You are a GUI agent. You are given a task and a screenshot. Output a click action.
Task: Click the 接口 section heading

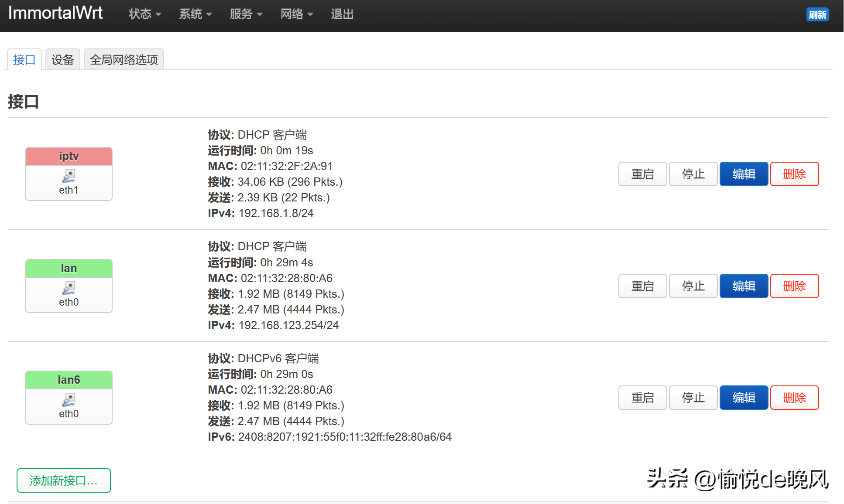(24, 102)
